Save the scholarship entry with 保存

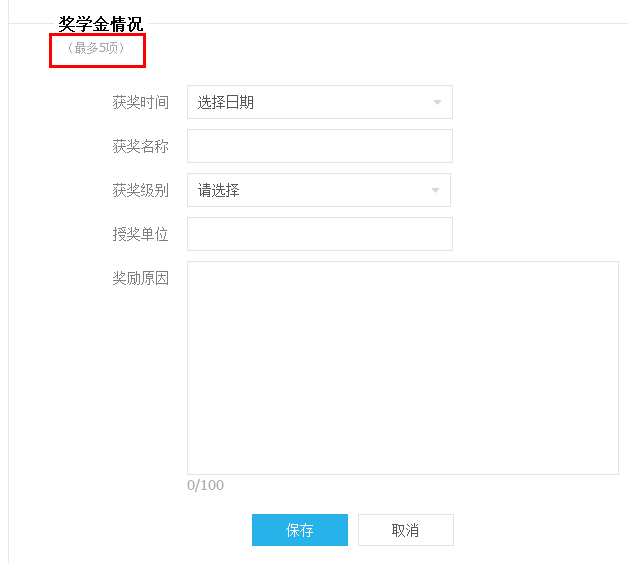tap(300, 530)
